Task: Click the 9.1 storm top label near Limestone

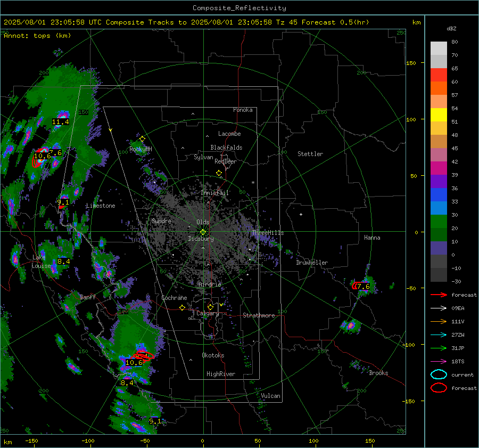Action: point(63,202)
